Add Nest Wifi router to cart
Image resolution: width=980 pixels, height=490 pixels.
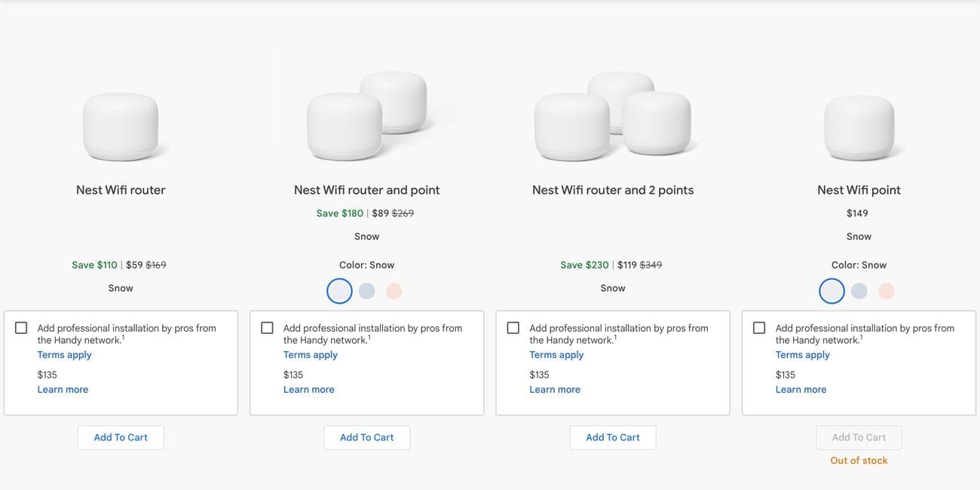click(x=121, y=437)
